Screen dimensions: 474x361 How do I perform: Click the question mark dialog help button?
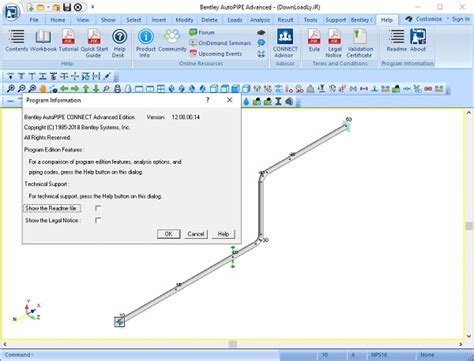(208, 100)
